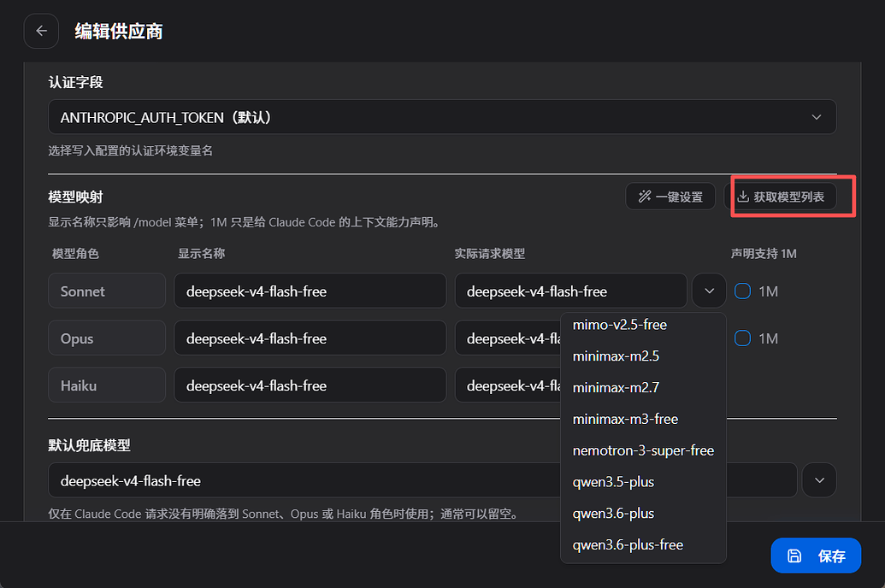The width and height of the screenshot is (885, 588).
Task: Click the floppy disk save icon
Action: (x=794, y=556)
